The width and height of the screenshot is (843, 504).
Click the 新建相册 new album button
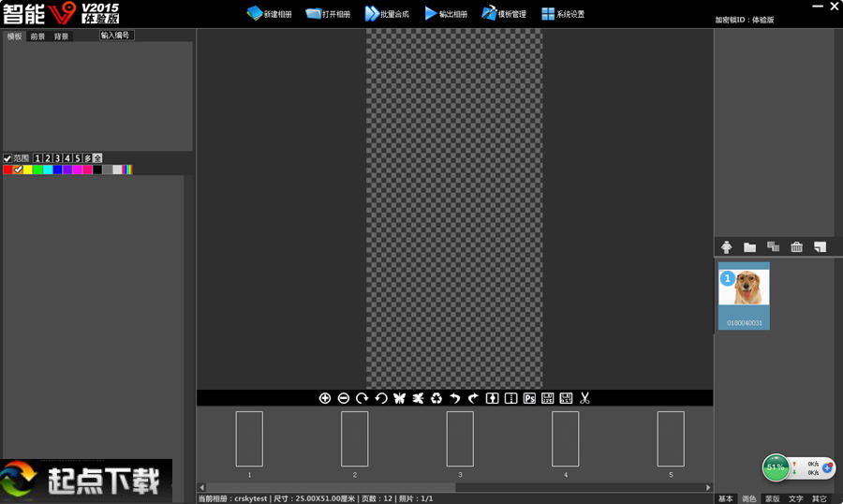click(x=270, y=13)
